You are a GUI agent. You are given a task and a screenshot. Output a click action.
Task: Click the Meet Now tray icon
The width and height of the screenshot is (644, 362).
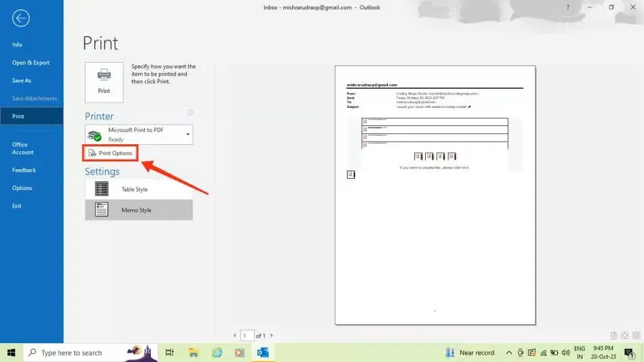520,353
